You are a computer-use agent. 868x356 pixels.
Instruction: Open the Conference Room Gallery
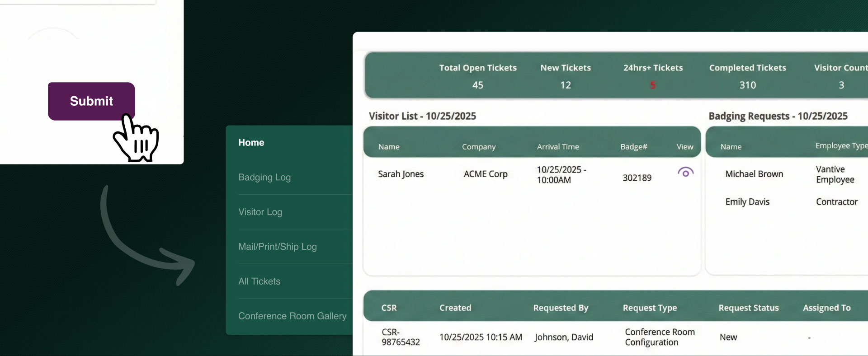coord(292,316)
